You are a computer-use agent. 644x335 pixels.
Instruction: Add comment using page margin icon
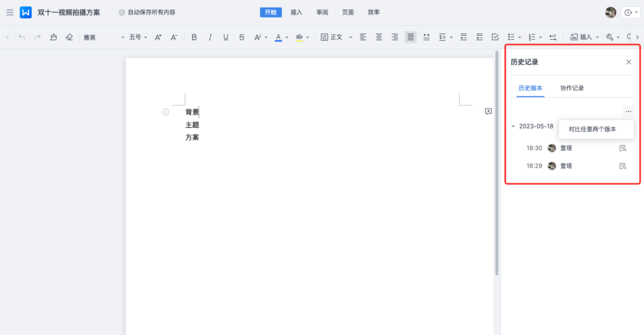pos(488,111)
